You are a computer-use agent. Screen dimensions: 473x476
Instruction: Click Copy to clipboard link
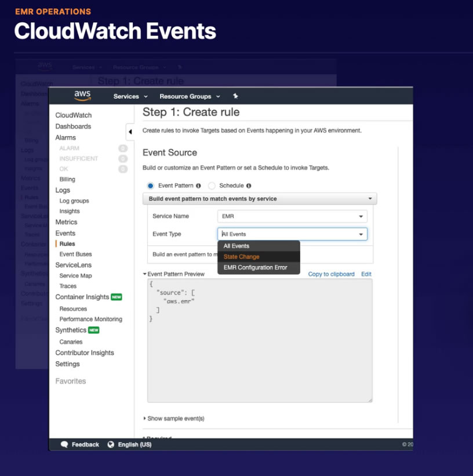[x=331, y=274]
